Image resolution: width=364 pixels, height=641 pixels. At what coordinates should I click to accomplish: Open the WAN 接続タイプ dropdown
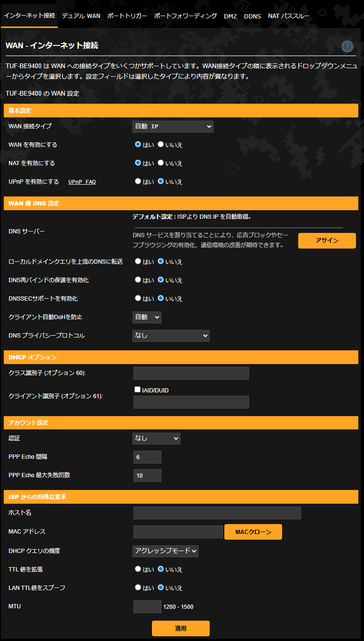pos(173,126)
